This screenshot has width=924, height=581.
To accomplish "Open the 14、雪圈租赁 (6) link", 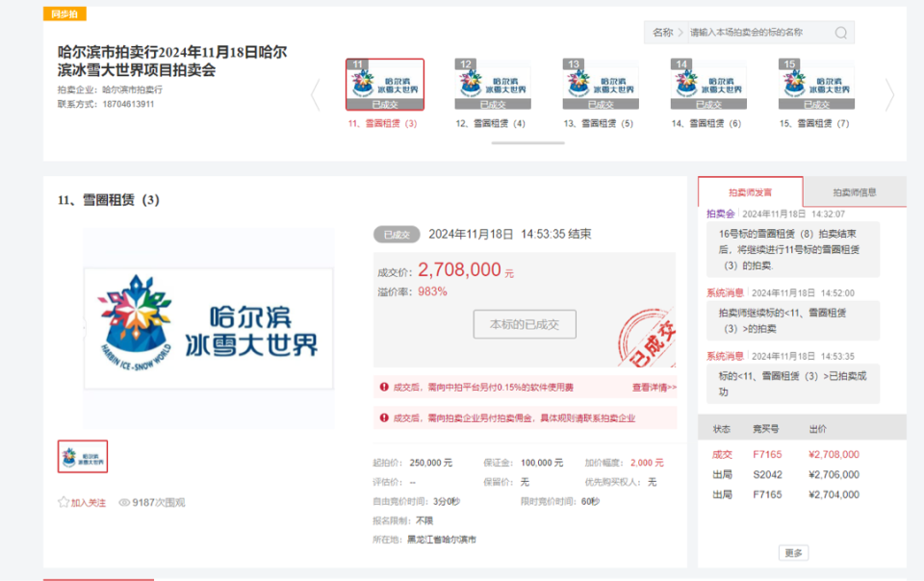I will [x=706, y=124].
